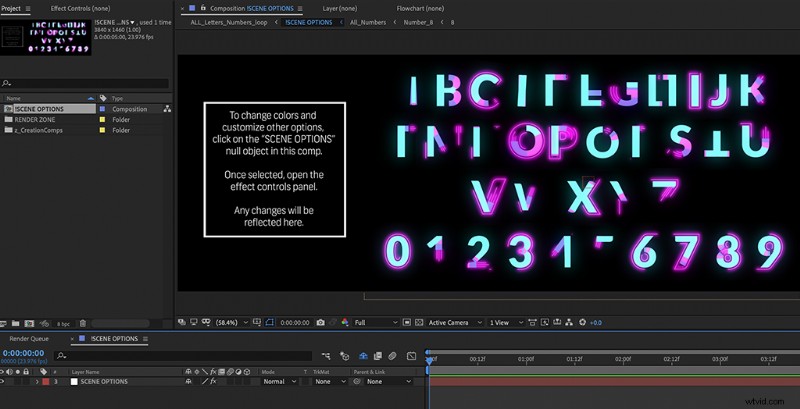Click !SCENE OPTIONS in comp navigator
The width and height of the screenshot is (800, 409).
(309, 22)
